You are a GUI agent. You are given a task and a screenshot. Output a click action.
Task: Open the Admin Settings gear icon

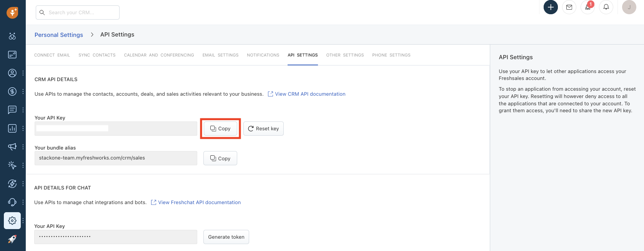click(12, 221)
